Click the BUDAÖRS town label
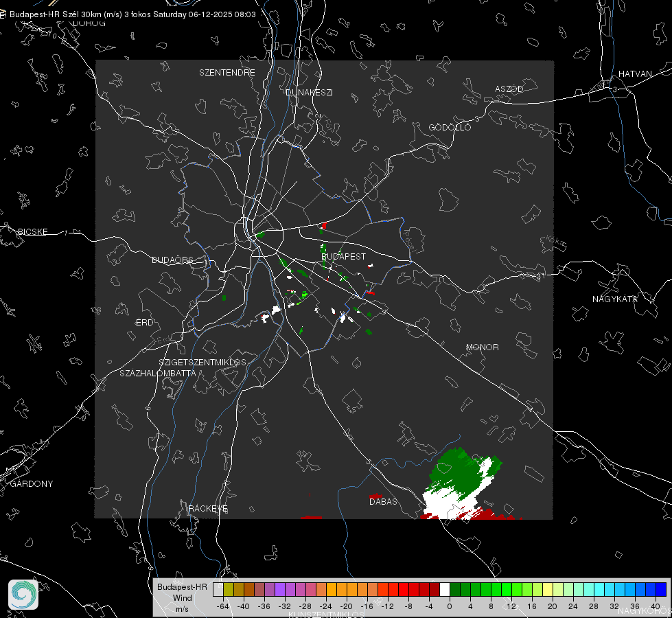This screenshot has height=618, width=672. (x=172, y=260)
